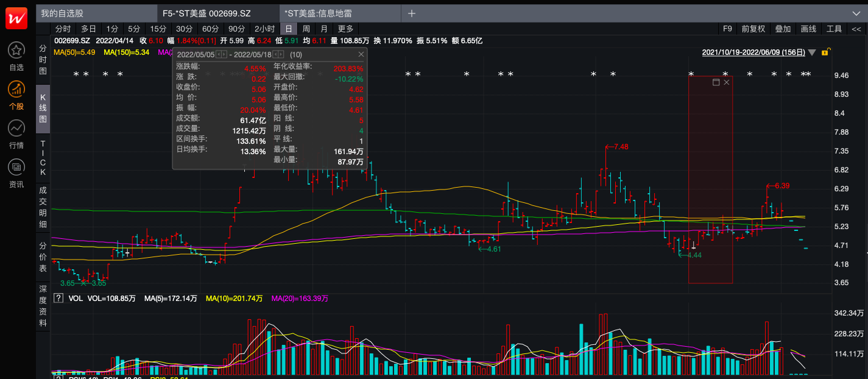Select the 1分 period tab
This screenshot has width=868, height=379.
pyautogui.click(x=112, y=29)
